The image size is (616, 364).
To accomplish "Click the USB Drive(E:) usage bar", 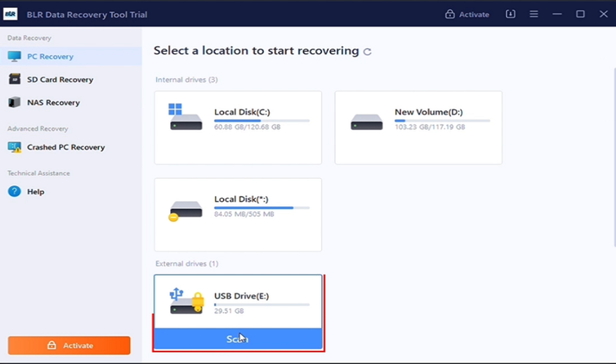I will [x=262, y=305].
